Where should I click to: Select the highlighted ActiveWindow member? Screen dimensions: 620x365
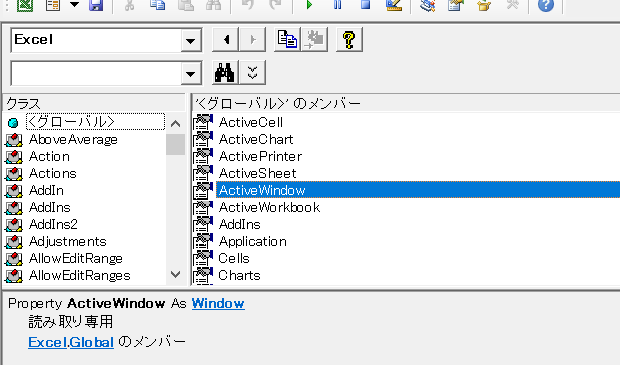coord(418,190)
